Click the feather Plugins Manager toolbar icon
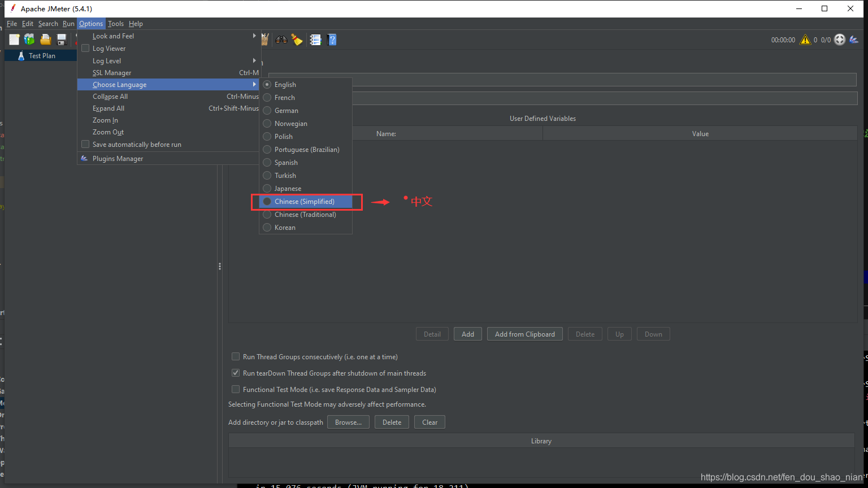The height and width of the screenshot is (488, 868). click(854, 40)
